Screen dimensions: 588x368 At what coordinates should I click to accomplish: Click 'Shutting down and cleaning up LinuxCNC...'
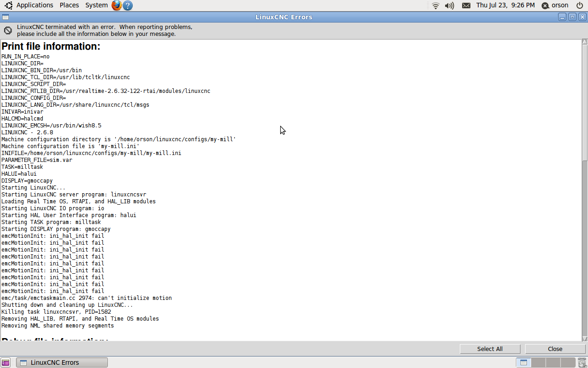click(67, 305)
